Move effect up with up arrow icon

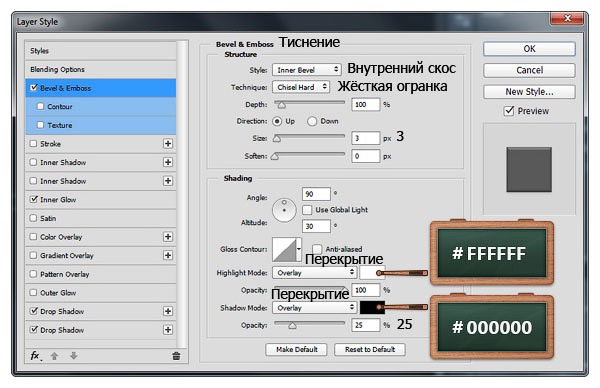click(54, 356)
